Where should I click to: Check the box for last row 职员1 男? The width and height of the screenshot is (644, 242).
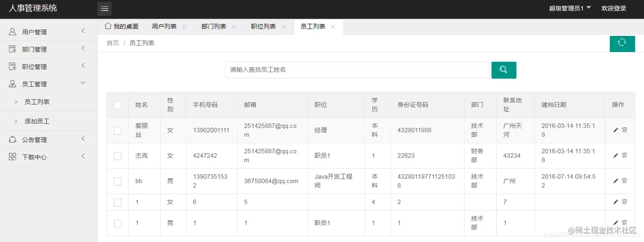[x=118, y=223]
